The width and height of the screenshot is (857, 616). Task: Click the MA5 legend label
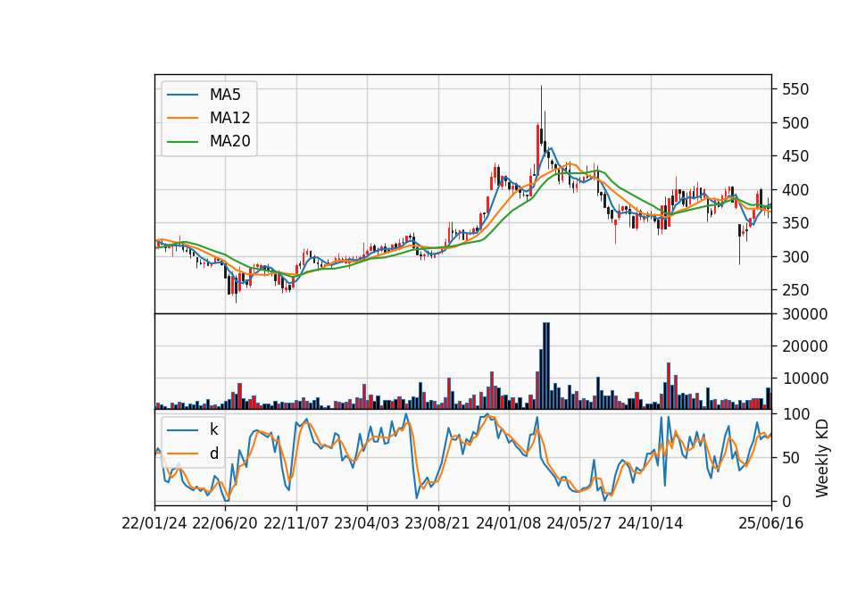click(x=225, y=95)
